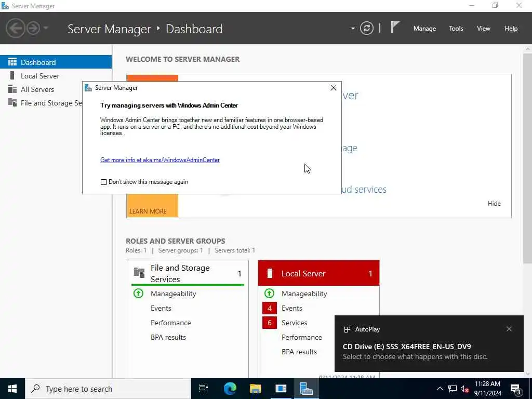Launch Microsoft Edge from the taskbar

pyautogui.click(x=230, y=389)
